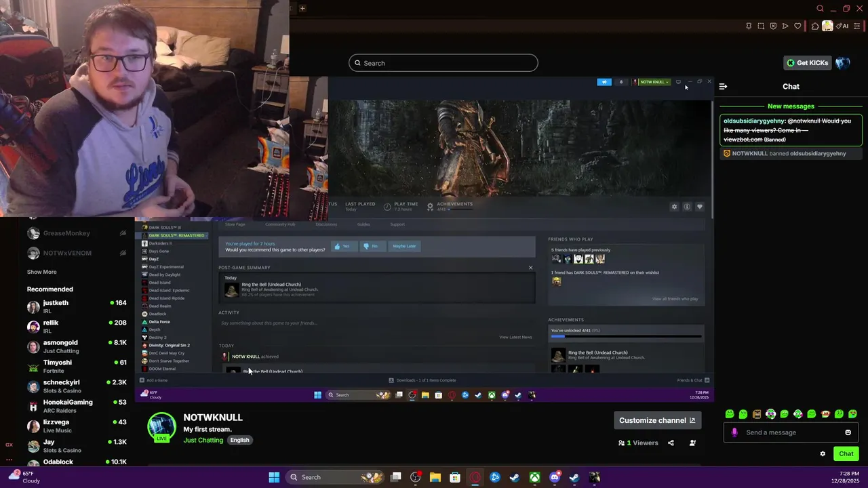Viewport: 868px width, 488px height.
Task: Open the emoji picker in the chat box
Action: pos(848,432)
